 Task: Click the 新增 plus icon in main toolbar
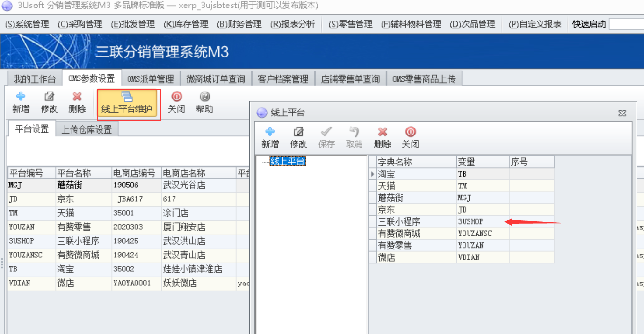point(21,97)
